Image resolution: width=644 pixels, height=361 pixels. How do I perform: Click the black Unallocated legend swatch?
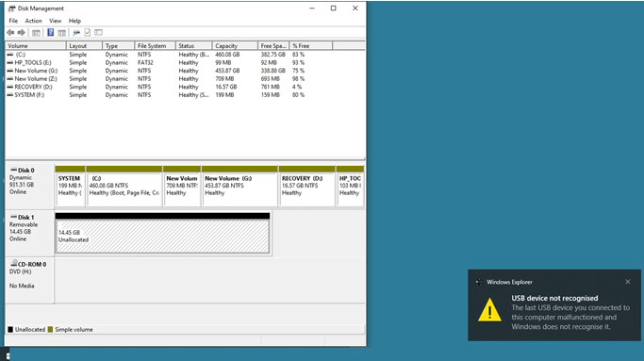click(10, 329)
